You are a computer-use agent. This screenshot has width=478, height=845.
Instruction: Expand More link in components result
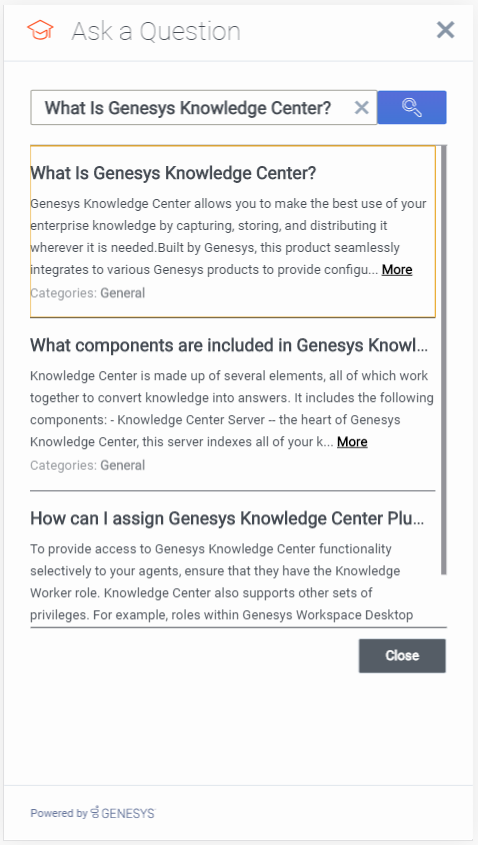(352, 442)
